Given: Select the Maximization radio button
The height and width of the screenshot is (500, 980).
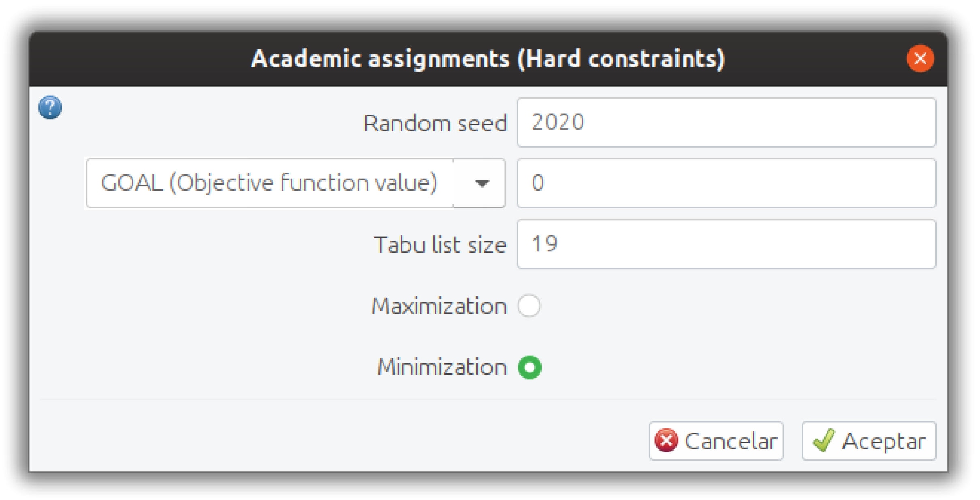Looking at the screenshot, I should tap(529, 305).
